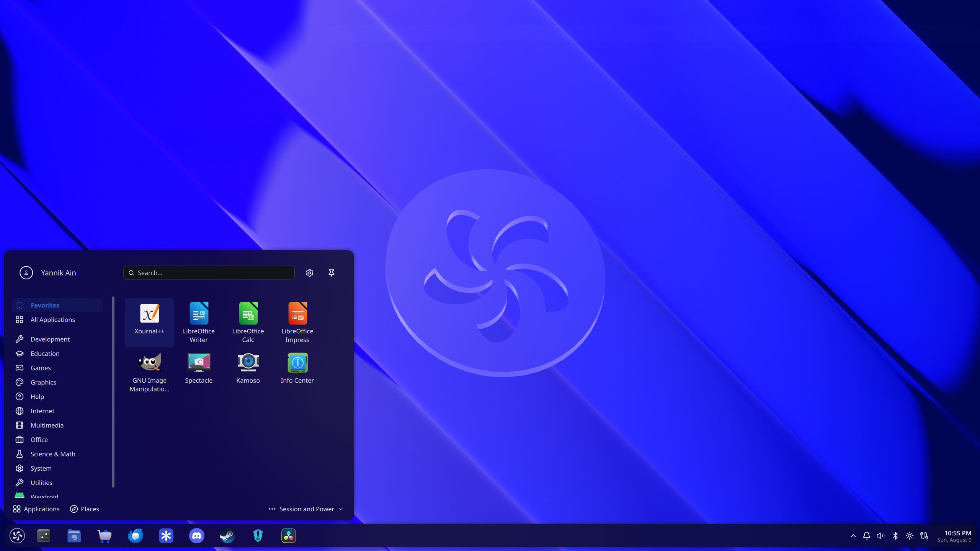This screenshot has height=551, width=980.
Task: Open Info Center from favorites
Action: coord(297,372)
